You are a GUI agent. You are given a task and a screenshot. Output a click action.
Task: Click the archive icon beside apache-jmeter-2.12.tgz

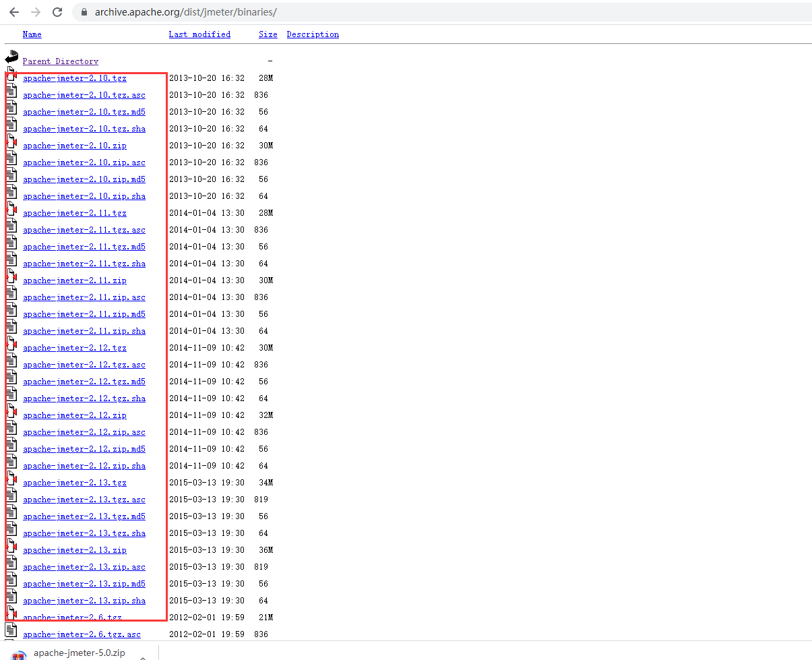point(11,344)
